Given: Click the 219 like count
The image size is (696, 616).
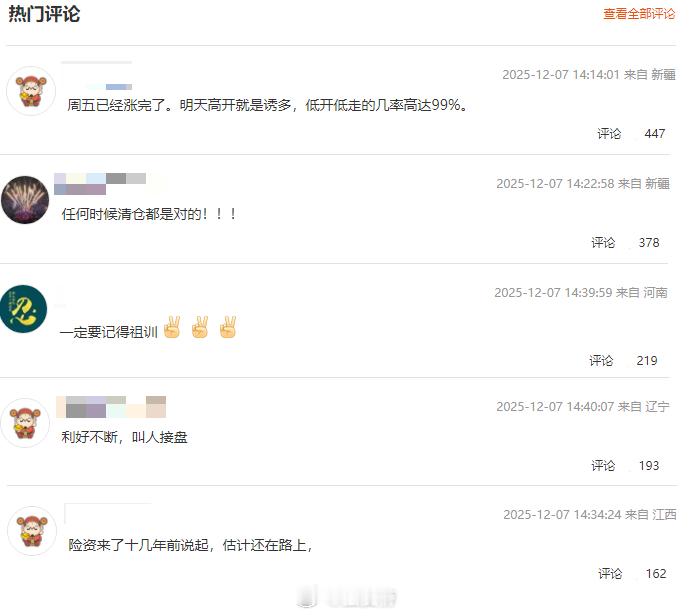Looking at the screenshot, I should 647,360.
